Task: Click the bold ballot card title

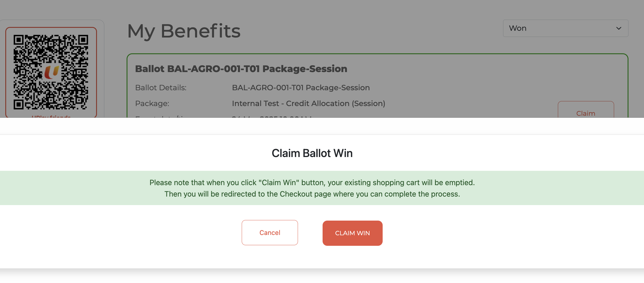Action: click(x=241, y=69)
